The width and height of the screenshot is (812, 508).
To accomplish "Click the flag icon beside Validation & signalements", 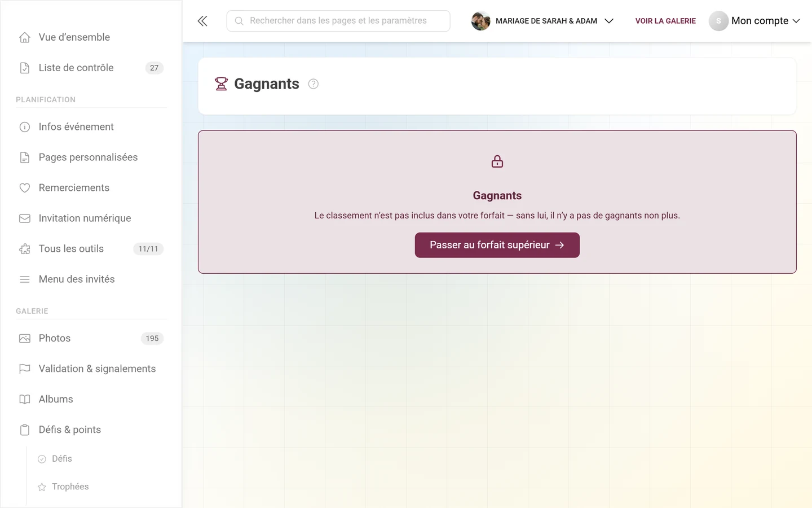I will (x=25, y=369).
